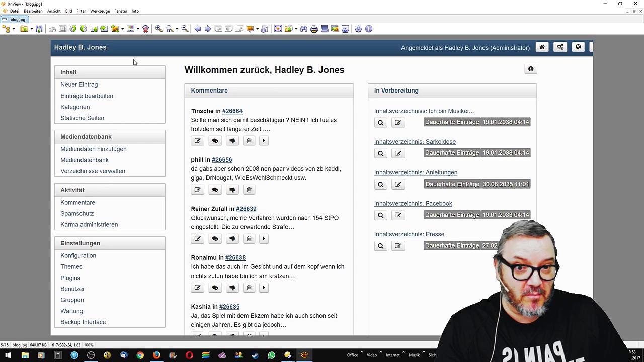Expand the zoom options dropdown arrow

click(177, 29)
